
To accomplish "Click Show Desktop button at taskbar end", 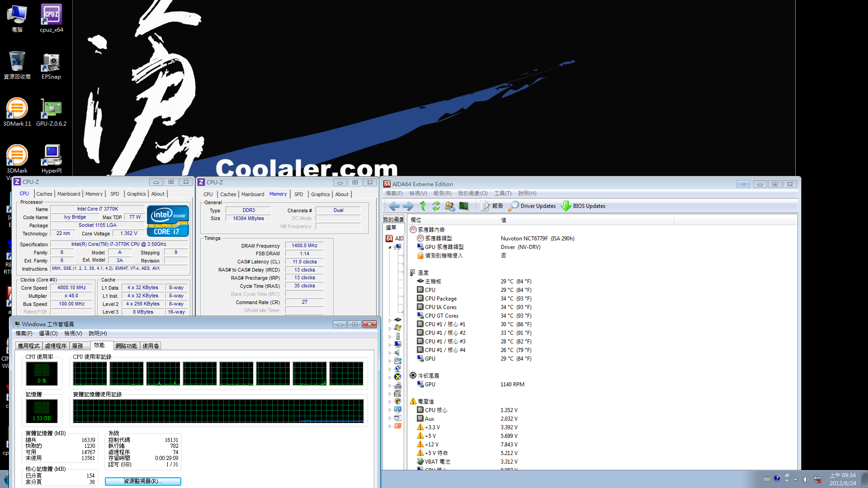I will 864,479.
